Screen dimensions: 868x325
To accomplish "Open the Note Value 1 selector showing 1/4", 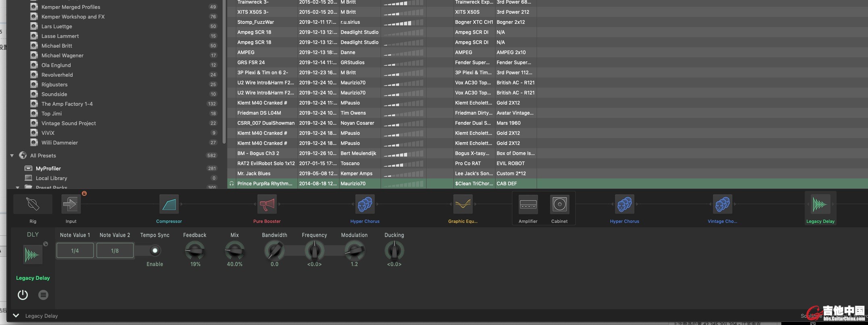I will point(75,251).
